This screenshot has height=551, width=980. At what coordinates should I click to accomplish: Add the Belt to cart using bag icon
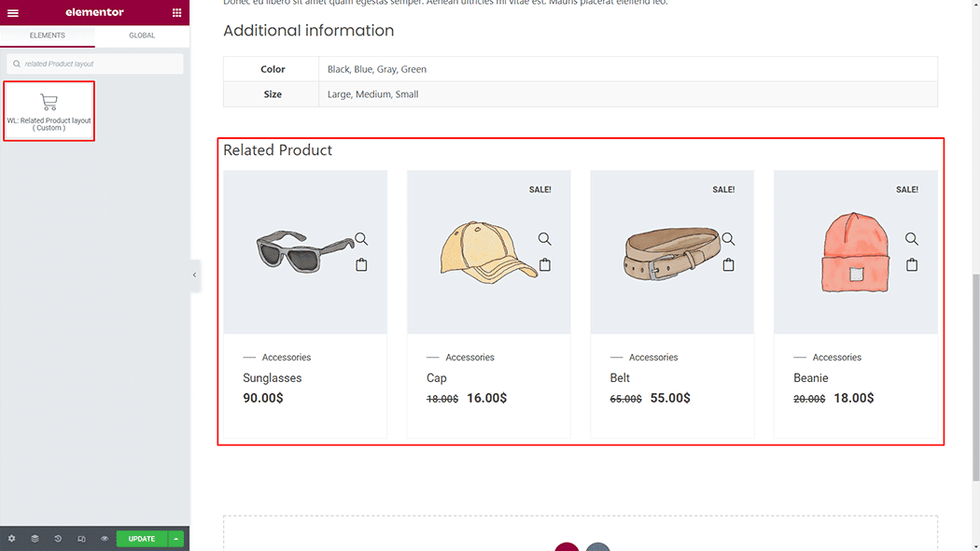(729, 265)
